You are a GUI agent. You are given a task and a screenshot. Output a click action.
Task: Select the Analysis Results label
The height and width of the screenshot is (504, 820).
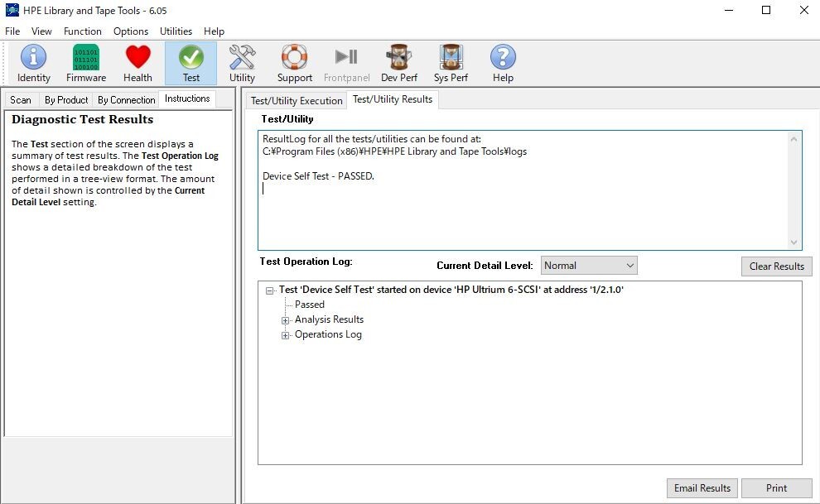click(329, 319)
